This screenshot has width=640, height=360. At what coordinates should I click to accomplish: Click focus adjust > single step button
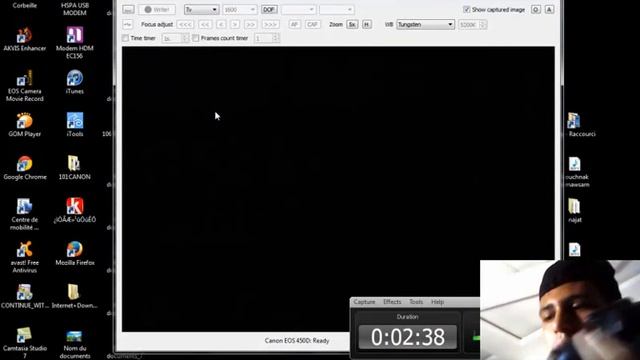coord(235,24)
